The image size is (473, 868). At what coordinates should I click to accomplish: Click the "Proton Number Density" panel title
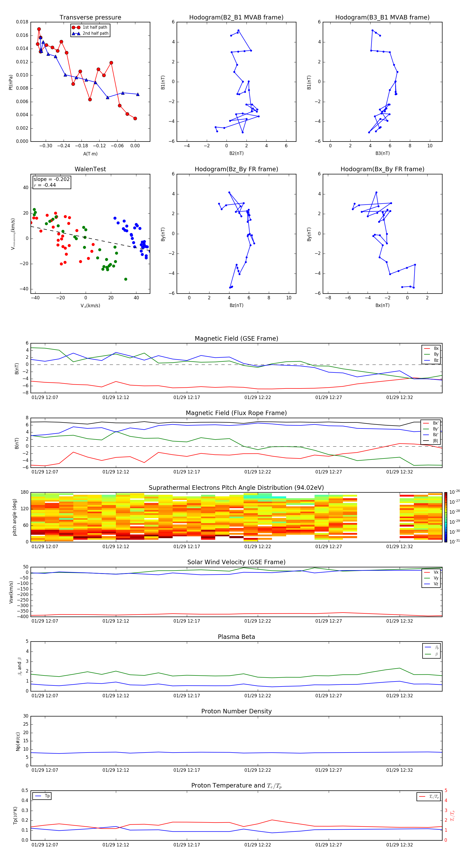pyautogui.click(x=236, y=711)
